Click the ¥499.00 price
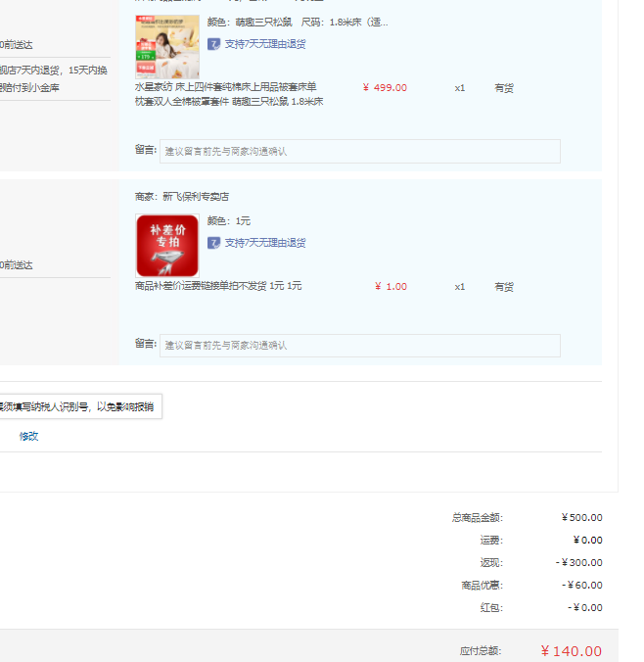Image resolution: width=644 pixels, height=662 pixels. point(385,88)
